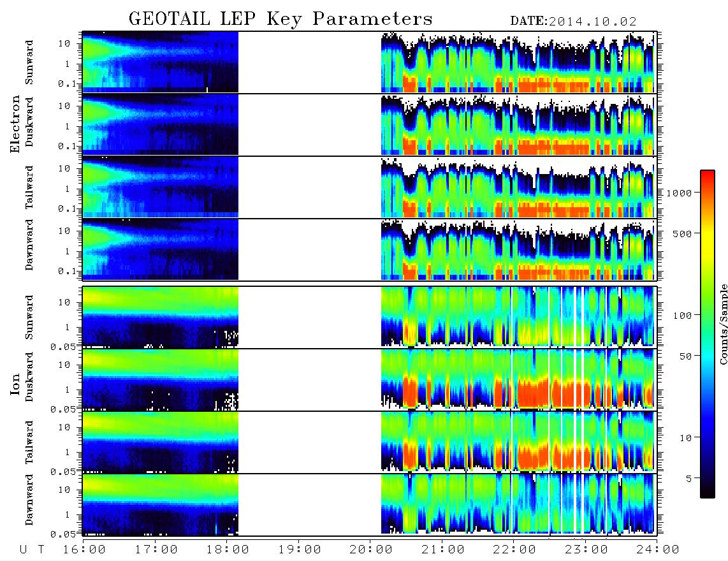
Task: Click the 18:00 time tick label
Action: pyautogui.click(x=228, y=550)
